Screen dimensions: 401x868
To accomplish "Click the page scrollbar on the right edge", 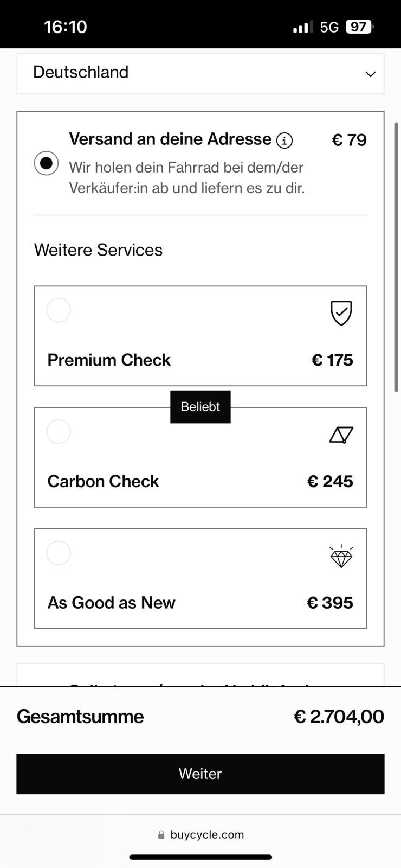I will pos(396,257).
